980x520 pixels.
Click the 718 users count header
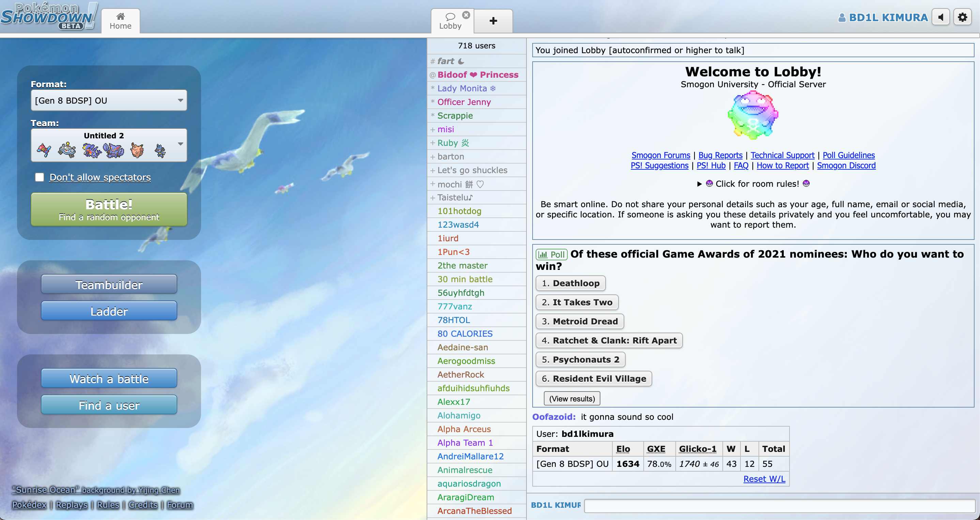[476, 46]
